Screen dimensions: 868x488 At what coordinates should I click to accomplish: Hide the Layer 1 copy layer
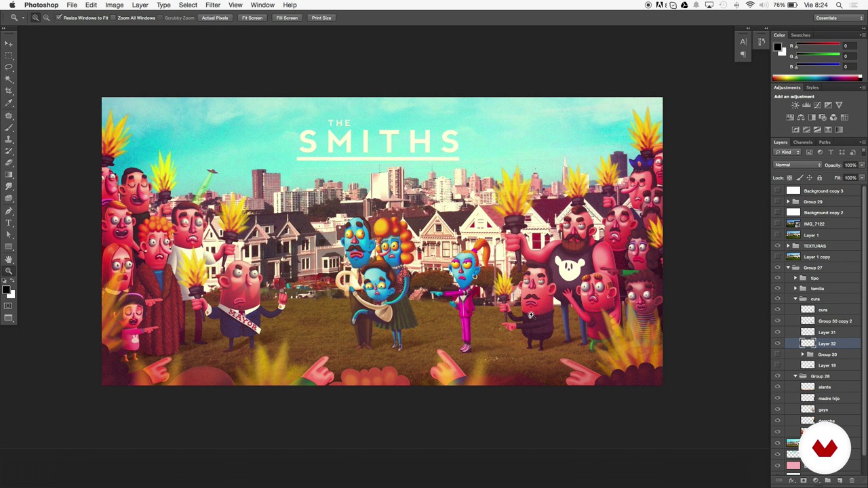tap(778, 257)
